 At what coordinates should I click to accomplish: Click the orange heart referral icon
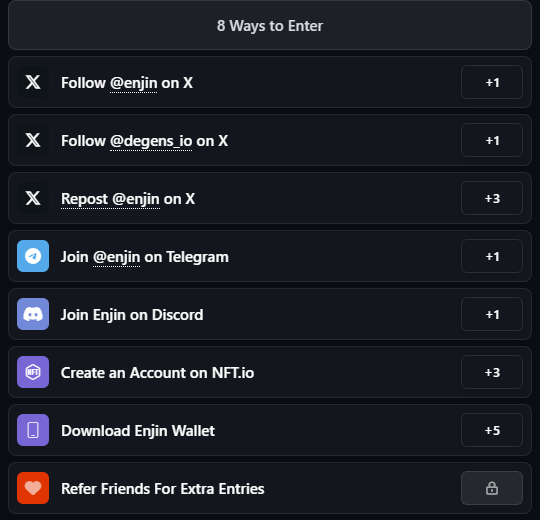33,488
